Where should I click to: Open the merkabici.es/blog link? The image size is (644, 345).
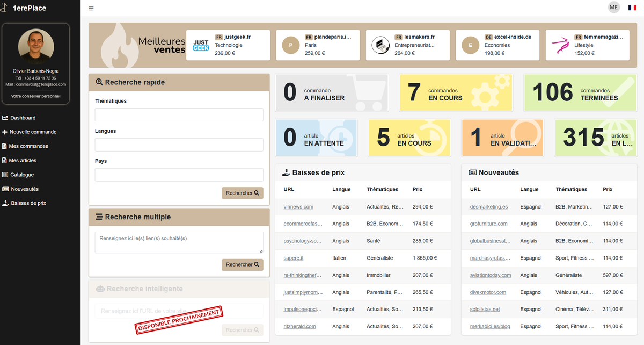click(x=490, y=326)
